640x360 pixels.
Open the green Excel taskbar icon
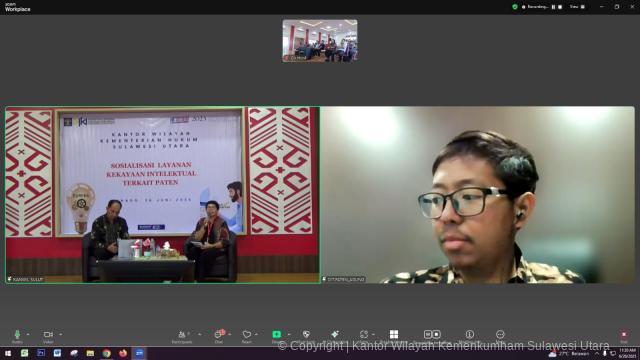point(24,353)
